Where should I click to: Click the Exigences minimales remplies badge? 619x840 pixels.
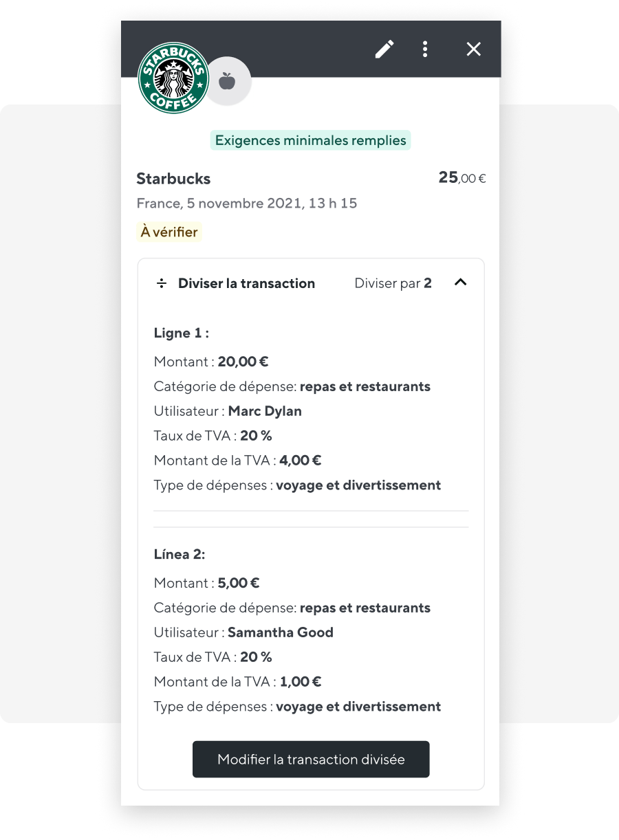coord(311,140)
